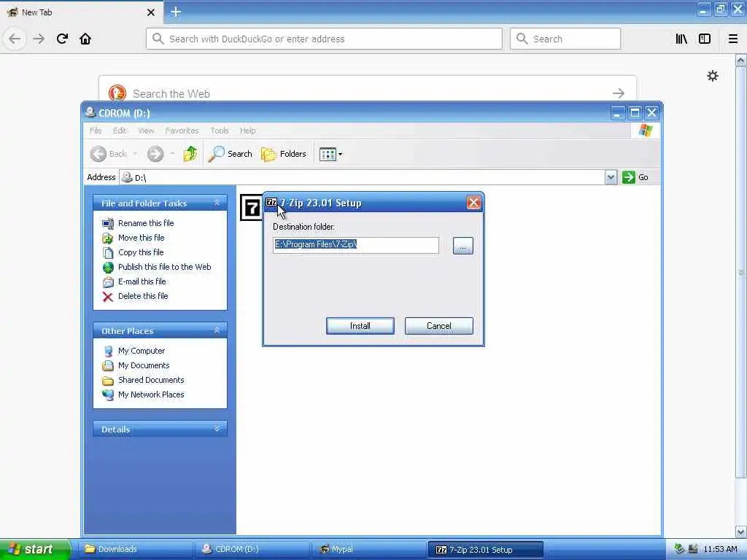
Task: Click Copy this file
Action: [x=141, y=252]
